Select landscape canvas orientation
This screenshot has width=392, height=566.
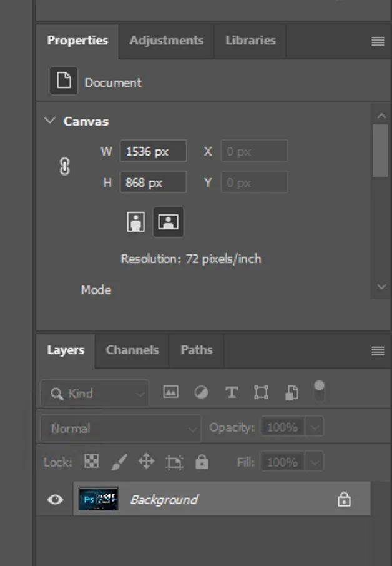click(x=168, y=222)
